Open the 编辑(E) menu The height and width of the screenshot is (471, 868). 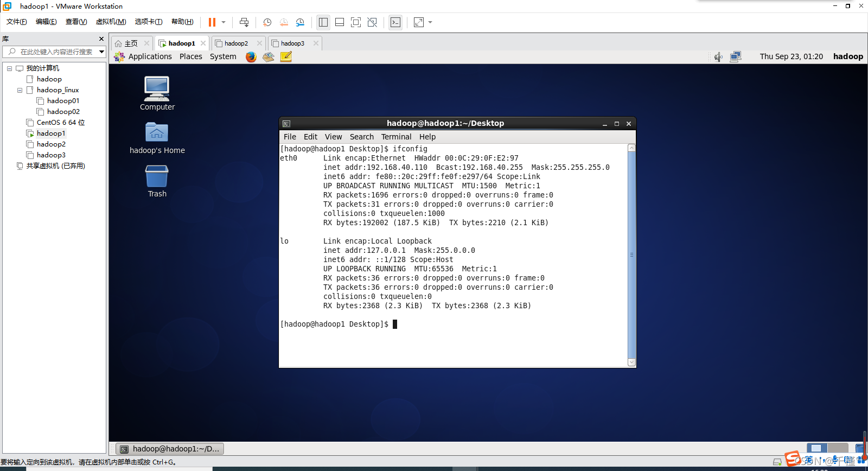(x=46, y=22)
